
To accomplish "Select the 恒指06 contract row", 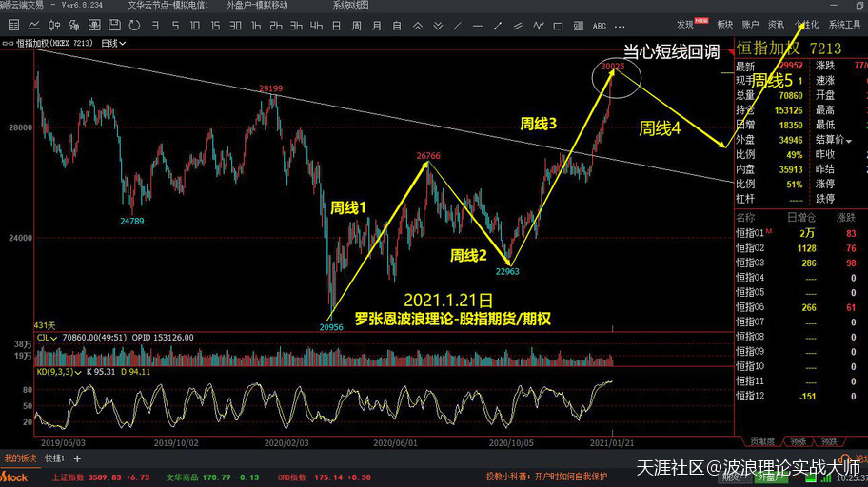I will [801, 307].
